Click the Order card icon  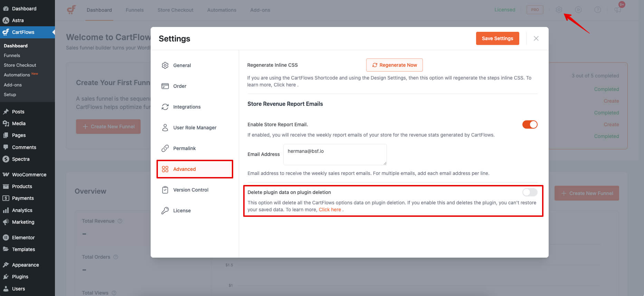click(x=165, y=86)
